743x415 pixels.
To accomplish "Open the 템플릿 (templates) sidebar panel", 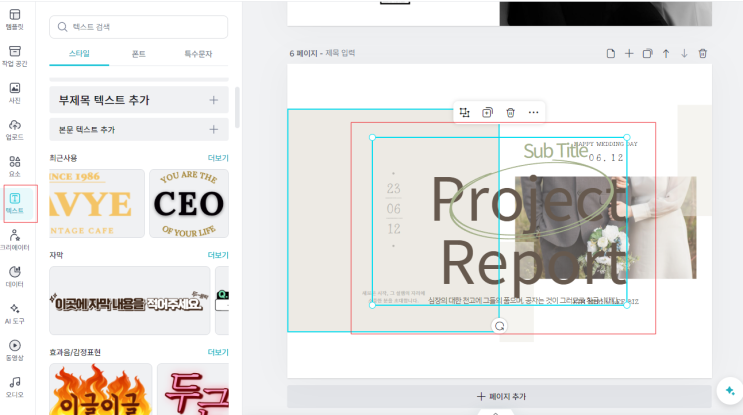I will (x=15, y=19).
